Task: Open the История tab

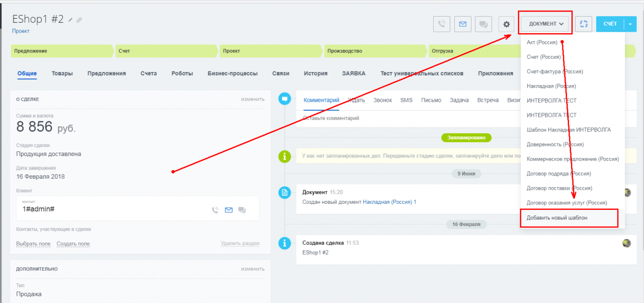Action: coord(315,73)
